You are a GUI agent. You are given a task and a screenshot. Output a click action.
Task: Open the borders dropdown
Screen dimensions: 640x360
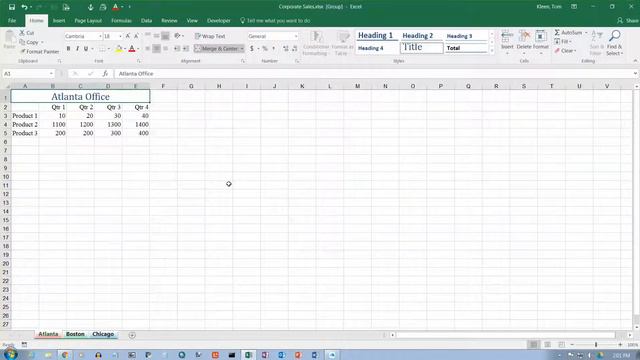(109, 49)
